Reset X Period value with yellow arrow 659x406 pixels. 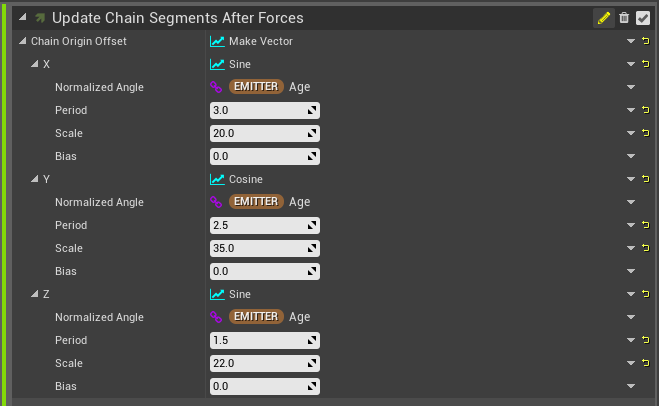[646, 110]
